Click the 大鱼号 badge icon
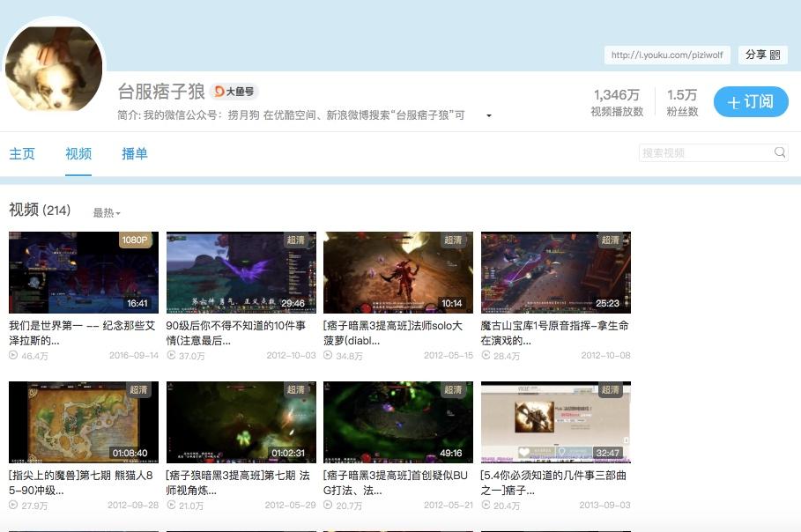This screenshot has height=532, width=801. (x=234, y=92)
